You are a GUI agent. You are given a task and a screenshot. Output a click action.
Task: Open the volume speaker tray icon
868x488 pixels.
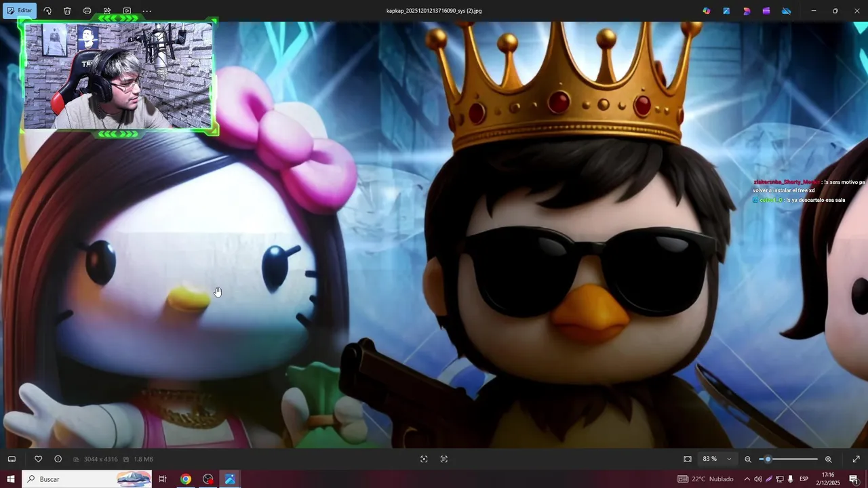(758, 479)
